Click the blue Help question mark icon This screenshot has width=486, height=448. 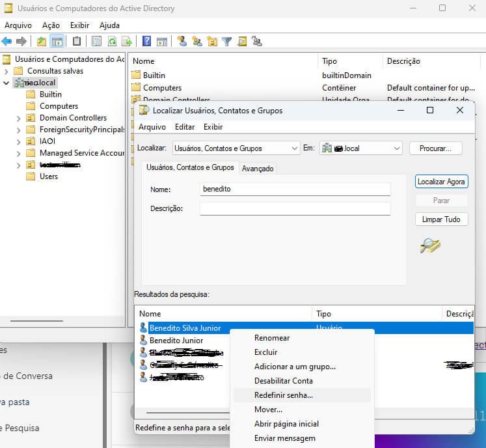coord(146,41)
